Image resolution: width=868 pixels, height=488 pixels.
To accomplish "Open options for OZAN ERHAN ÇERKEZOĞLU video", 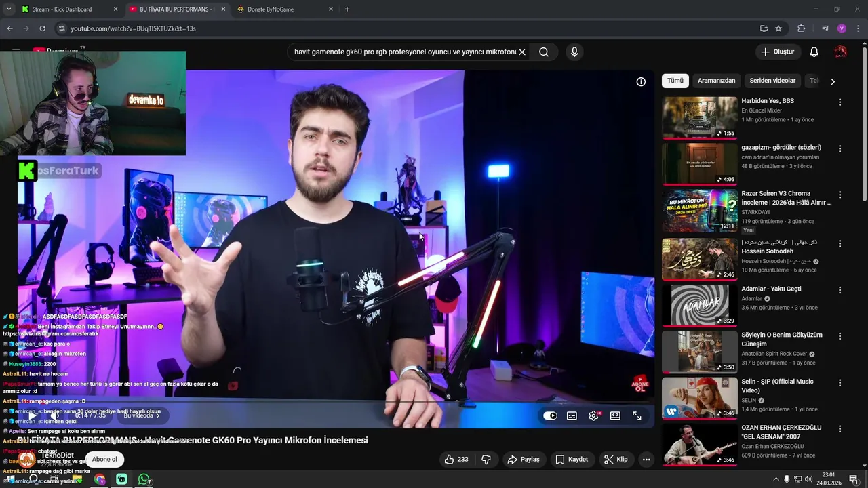I will [840, 429].
